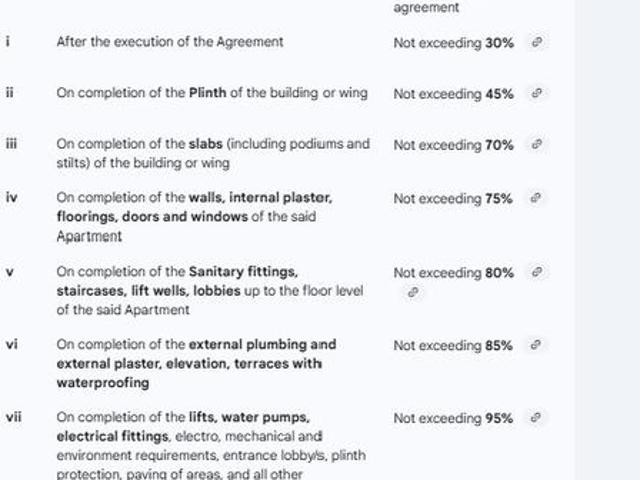Click bold text 'lifts, water pumps,'

249,418
